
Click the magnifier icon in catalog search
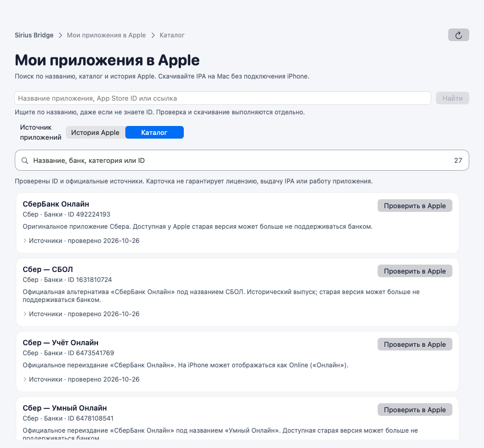pos(25,161)
